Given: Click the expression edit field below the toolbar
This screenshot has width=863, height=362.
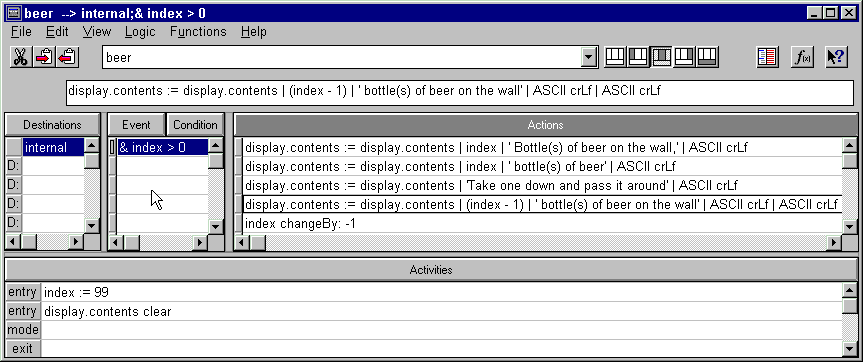Looking at the screenshot, I should [460, 92].
